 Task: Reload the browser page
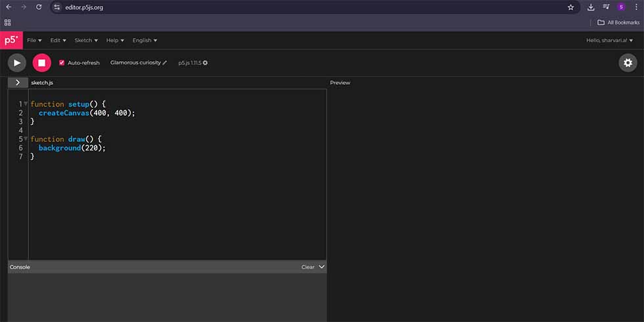tap(39, 7)
